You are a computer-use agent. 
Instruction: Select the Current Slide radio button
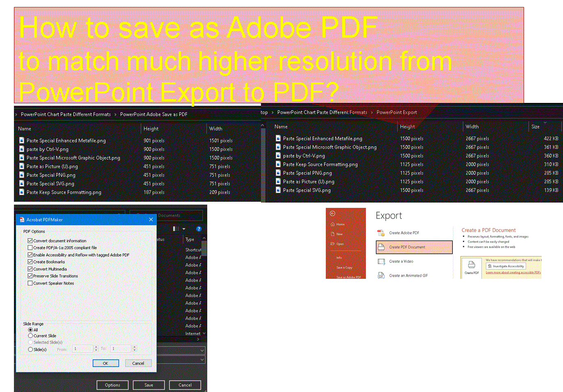(30, 335)
